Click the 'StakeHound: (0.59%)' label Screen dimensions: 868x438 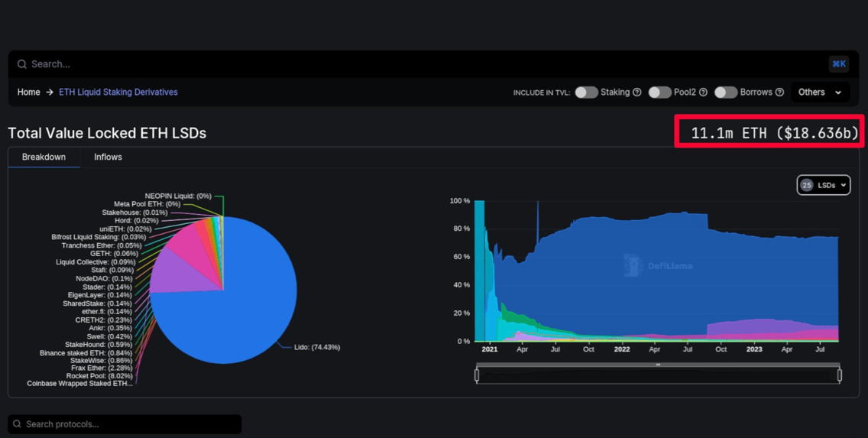point(99,345)
